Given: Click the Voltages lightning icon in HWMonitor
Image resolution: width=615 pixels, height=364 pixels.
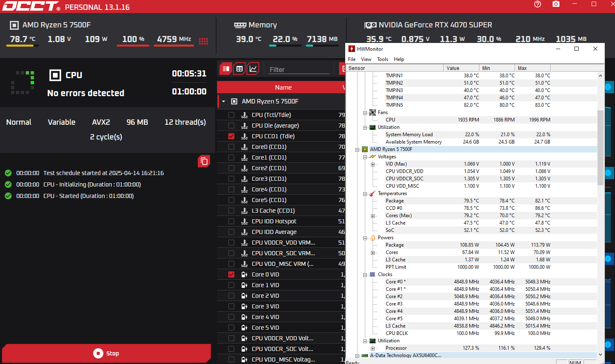Looking at the screenshot, I should pyautogui.click(x=373, y=157).
